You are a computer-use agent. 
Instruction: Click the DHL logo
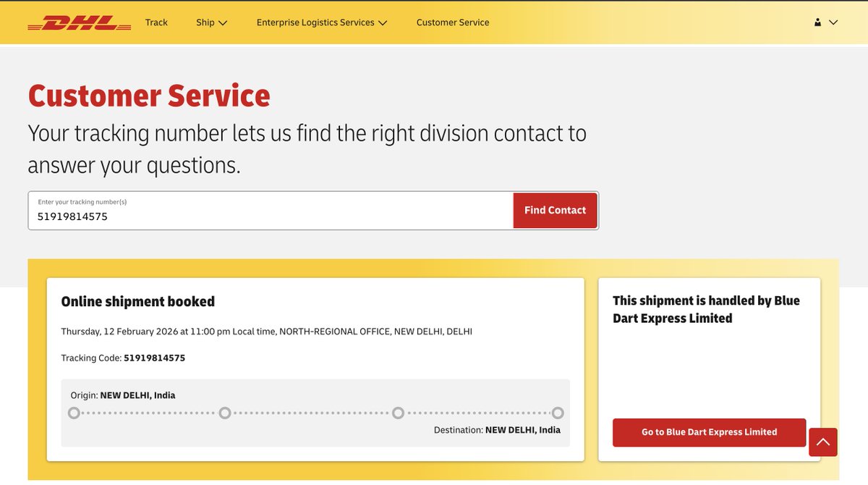pos(80,23)
